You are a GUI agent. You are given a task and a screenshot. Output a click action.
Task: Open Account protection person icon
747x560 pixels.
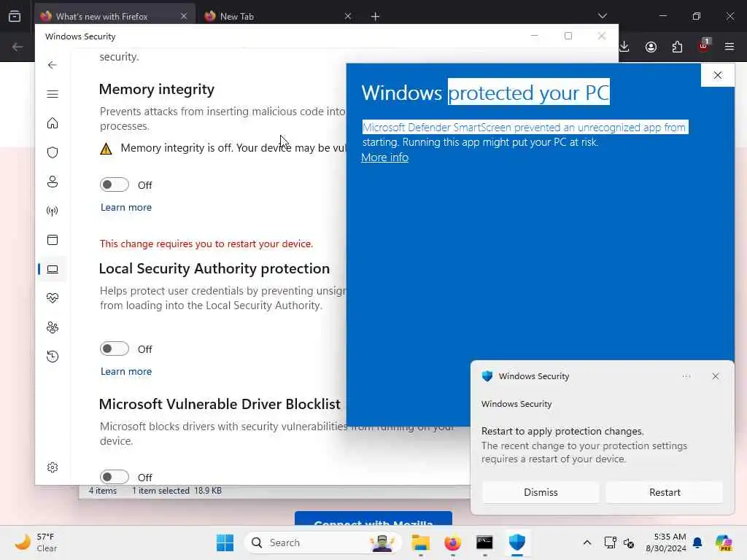tap(53, 182)
